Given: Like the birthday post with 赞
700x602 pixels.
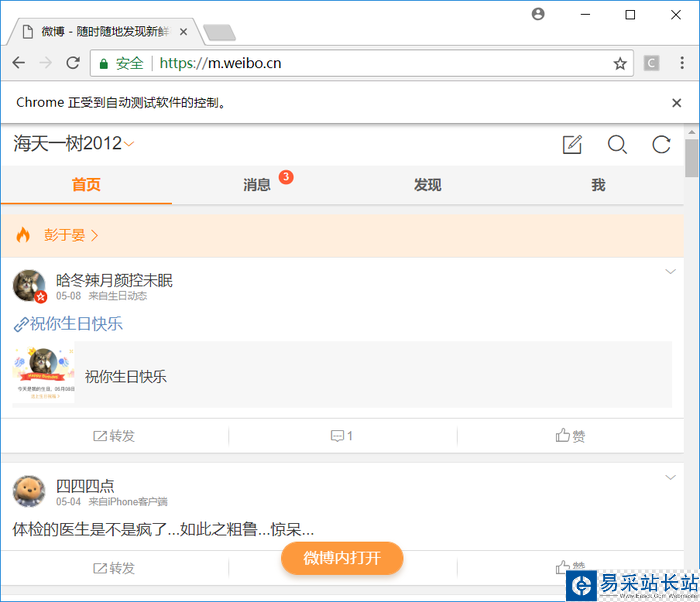Looking at the screenshot, I should click(x=570, y=435).
